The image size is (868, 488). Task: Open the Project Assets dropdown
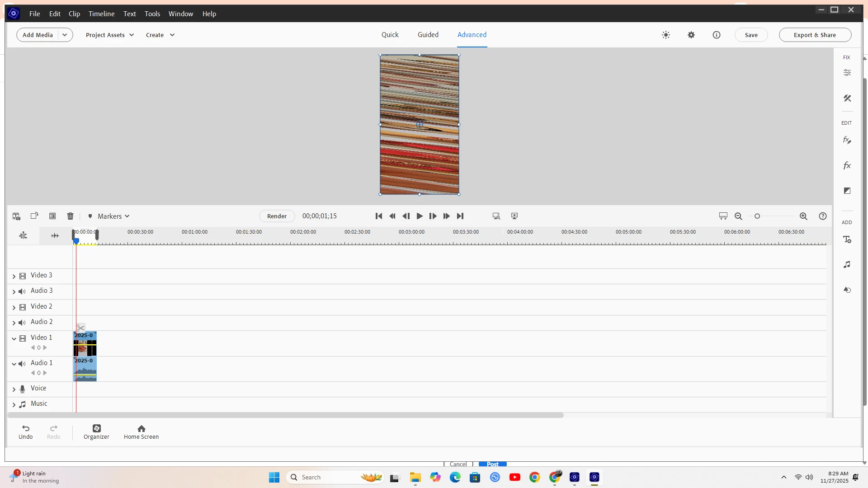pyautogui.click(x=110, y=35)
